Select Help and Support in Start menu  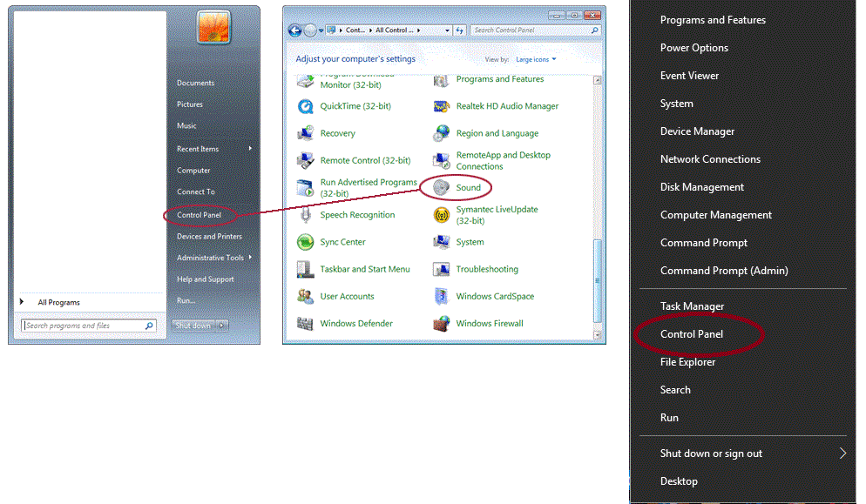206,279
